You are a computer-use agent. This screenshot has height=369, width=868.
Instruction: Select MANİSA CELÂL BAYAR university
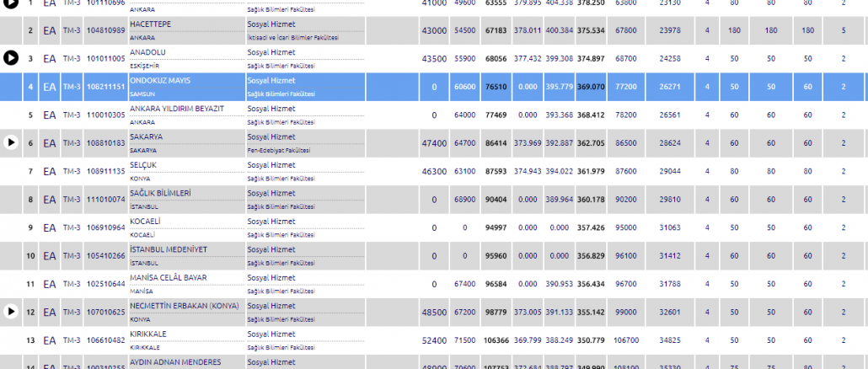click(x=169, y=277)
